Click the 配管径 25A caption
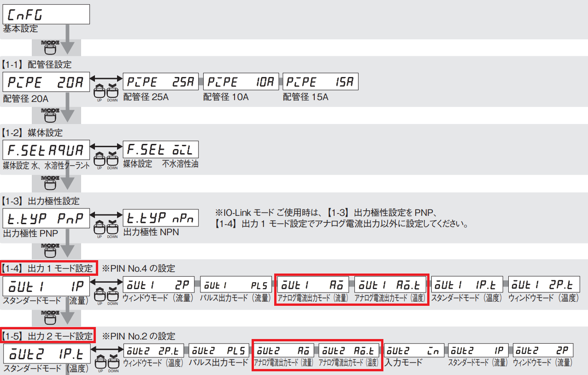 click(x=146, y=96)
